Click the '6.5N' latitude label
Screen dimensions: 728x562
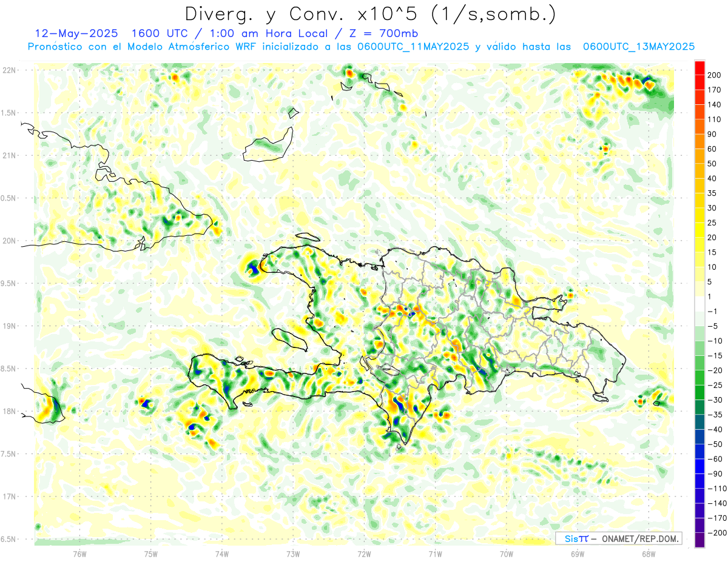point(8,539)
